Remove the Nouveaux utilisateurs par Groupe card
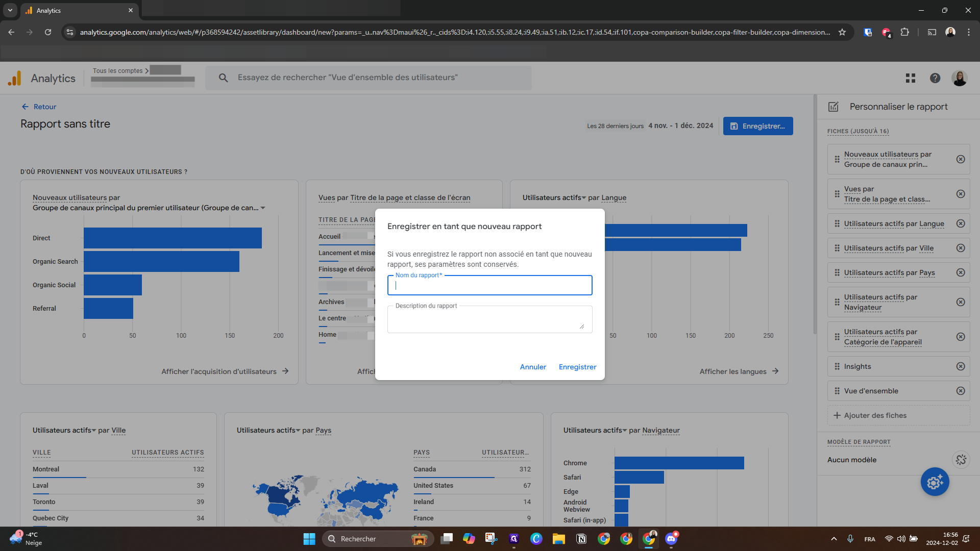The width and height of the screenshot is (980, 551). coord(961,159)
